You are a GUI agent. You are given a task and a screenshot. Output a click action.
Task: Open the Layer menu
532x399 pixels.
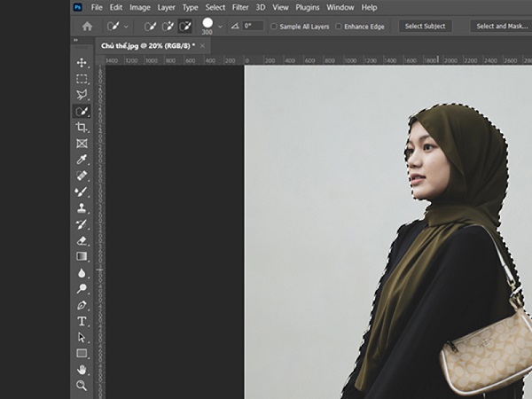167,7
